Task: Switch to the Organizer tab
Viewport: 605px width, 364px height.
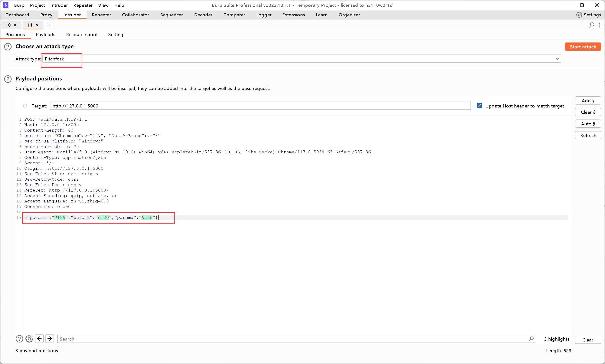Action: (349, 15)
